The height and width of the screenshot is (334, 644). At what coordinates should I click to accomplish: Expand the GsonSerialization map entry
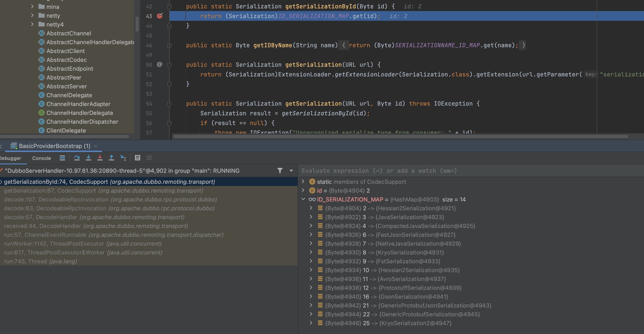311,296
